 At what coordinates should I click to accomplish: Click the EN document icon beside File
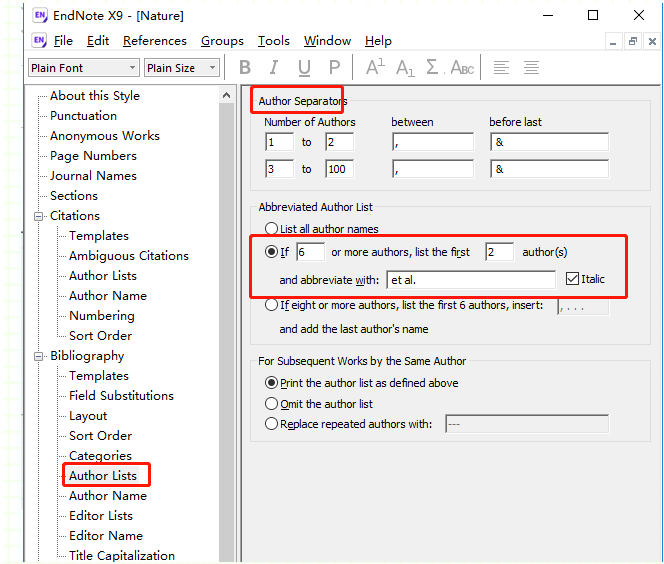coord(39,41)
